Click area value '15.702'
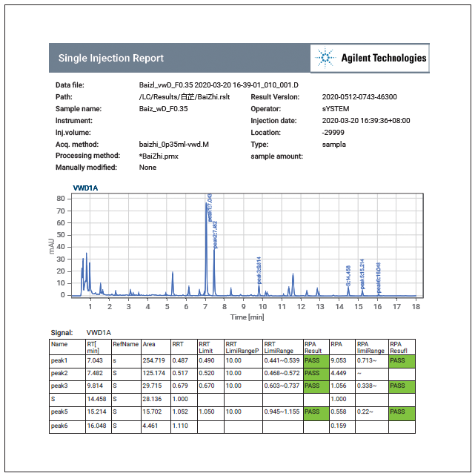Image resolution: width=475 pixels, height=476 pixels. [x=152, y=411]
